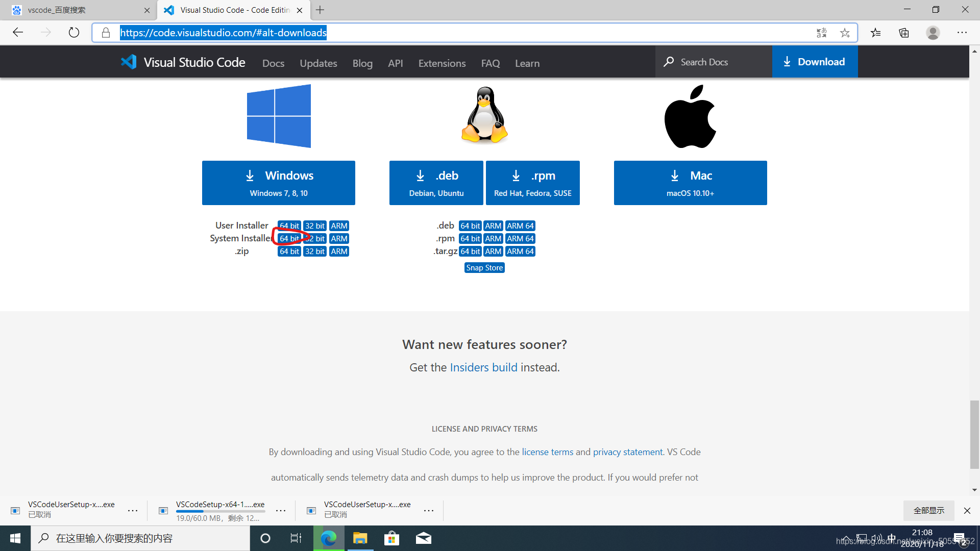Viewport: 980px width, 551px height.
Task: Open the Mail app from the taskbar
Action: point(424,538)
